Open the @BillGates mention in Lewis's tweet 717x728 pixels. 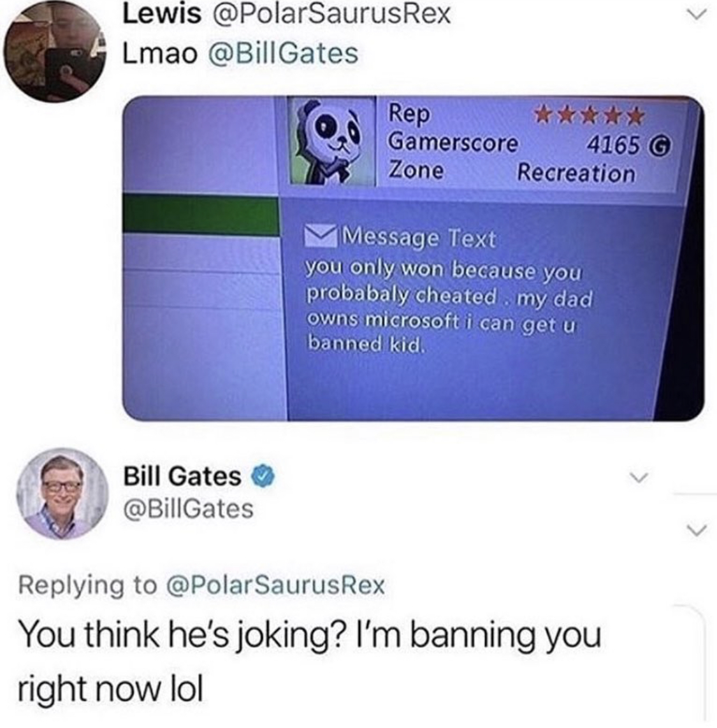coord(284,54)
